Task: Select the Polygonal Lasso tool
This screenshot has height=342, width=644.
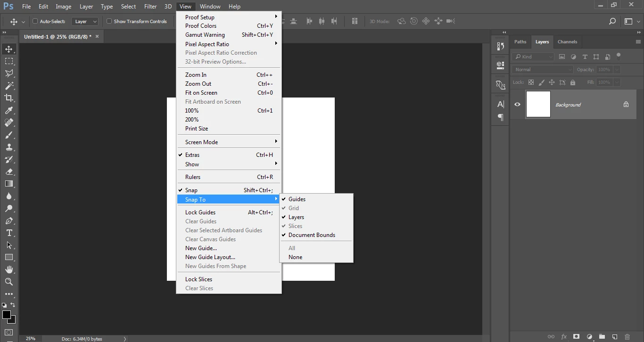Action: (9, 73)
